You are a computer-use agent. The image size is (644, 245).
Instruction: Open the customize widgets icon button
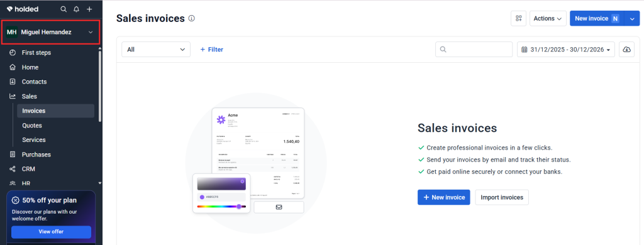519,18
